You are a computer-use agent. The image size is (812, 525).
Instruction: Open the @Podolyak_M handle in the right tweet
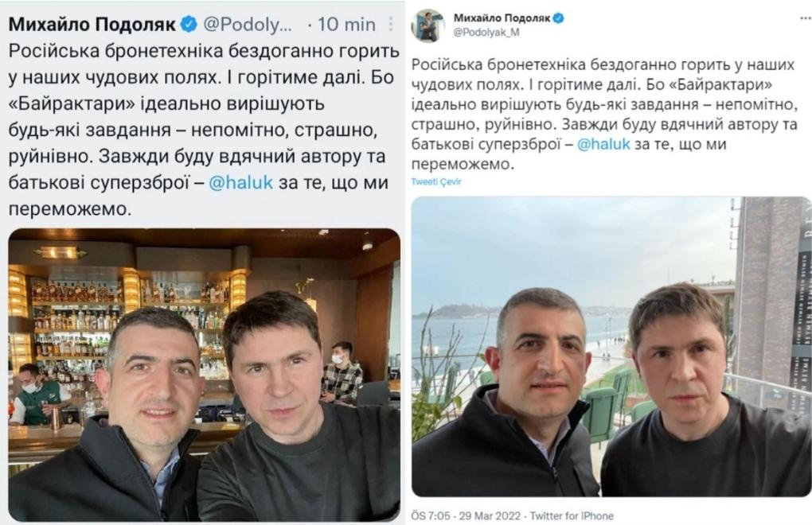[486, 32]
